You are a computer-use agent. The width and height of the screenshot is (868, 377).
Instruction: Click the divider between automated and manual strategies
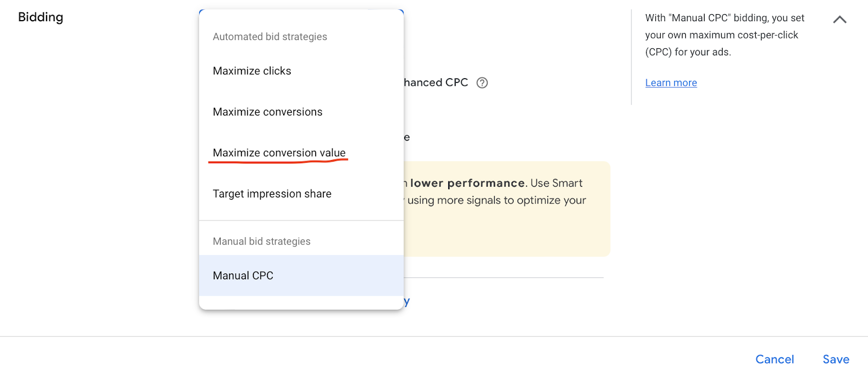pos(301,221)
